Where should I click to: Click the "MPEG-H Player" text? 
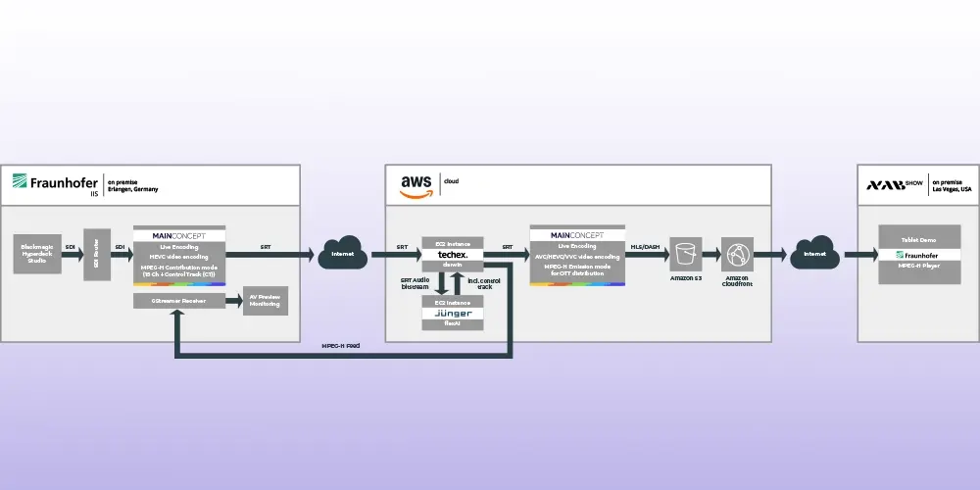click(x=919, y=266)
